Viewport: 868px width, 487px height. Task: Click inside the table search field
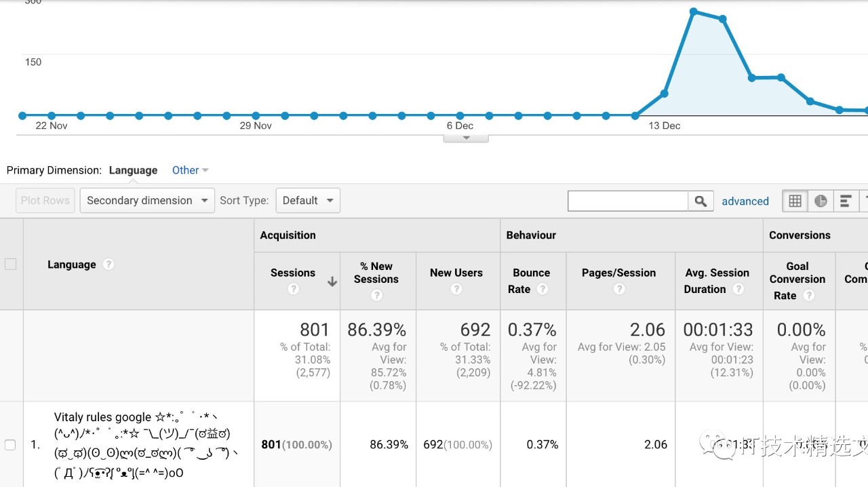click(x=628, y=201)
